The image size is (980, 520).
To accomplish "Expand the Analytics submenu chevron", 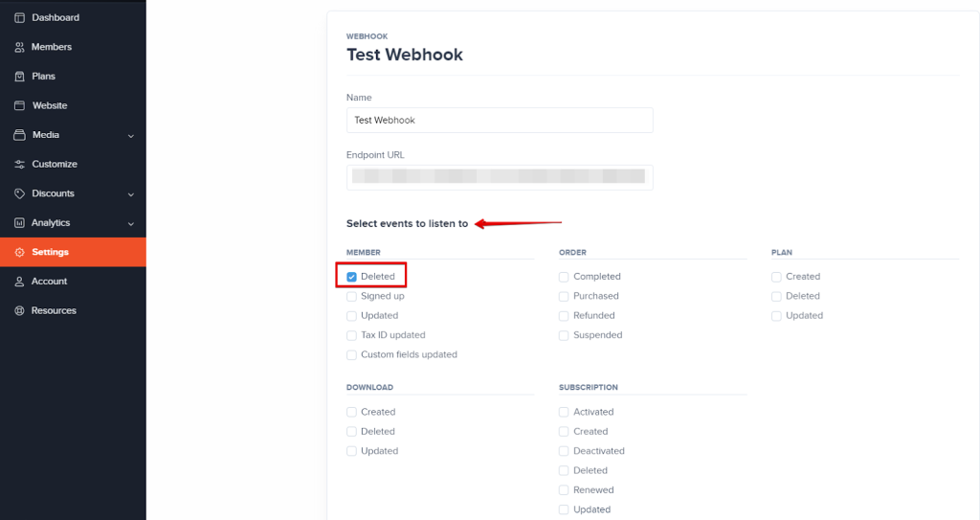I will click(x=131, y=223).
